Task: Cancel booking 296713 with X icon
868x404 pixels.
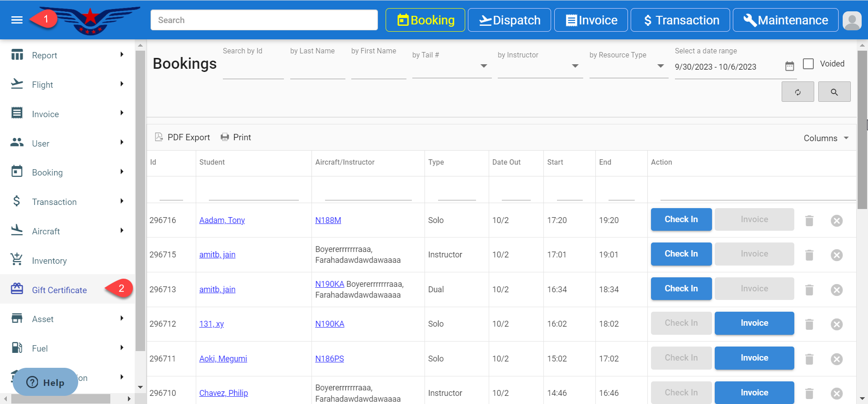Action: [836, 290]
